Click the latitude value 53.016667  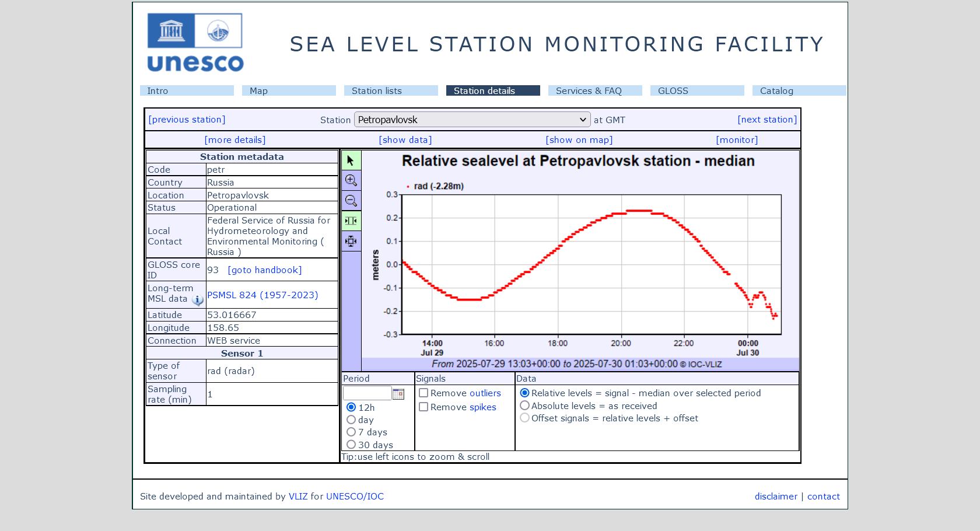coord(232,315)
